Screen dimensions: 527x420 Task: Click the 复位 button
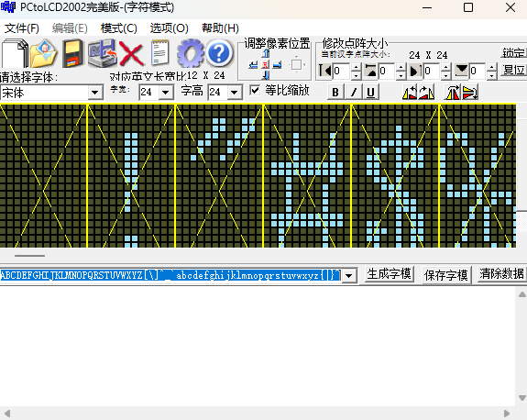pos(513,70)
